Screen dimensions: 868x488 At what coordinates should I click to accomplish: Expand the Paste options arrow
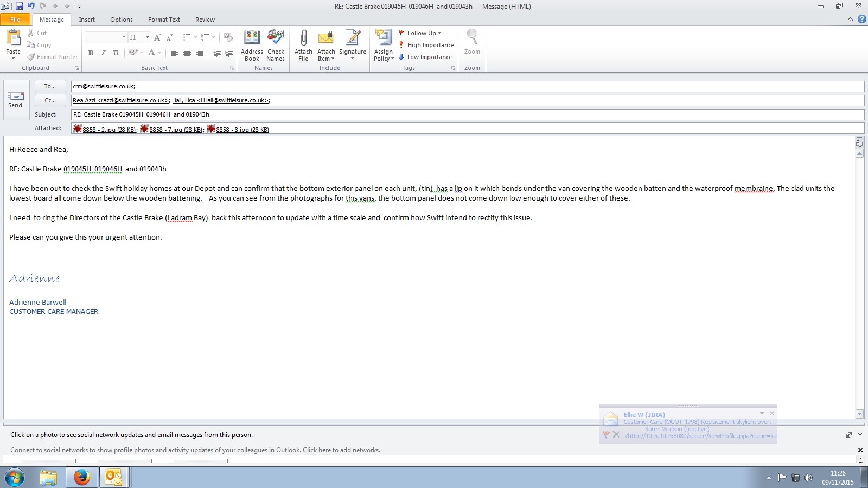13,58
